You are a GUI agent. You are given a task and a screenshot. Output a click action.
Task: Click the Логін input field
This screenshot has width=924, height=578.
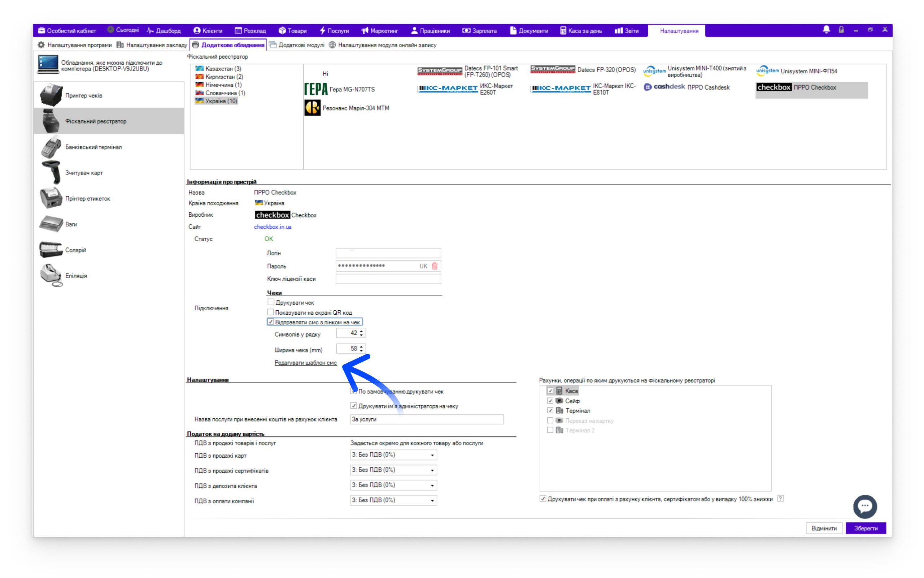(388, 253)
